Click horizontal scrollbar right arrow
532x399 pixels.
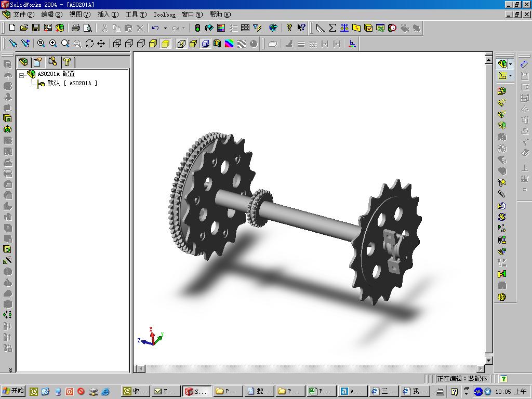(481, 368)
